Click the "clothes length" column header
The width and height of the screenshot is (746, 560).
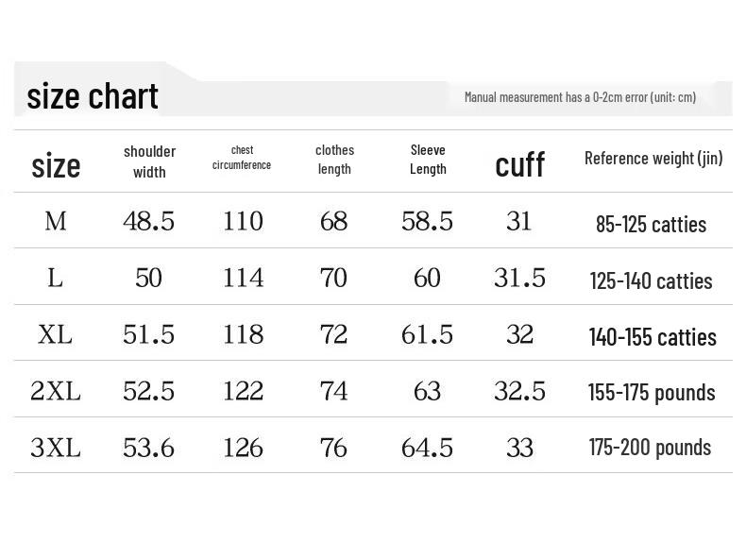pos(334,160)
